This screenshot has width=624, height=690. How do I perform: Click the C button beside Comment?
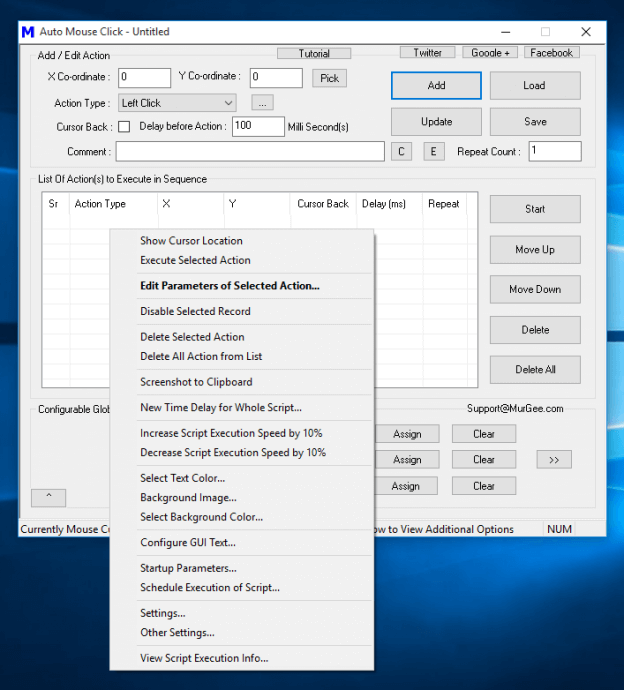[x=401, y=151]
